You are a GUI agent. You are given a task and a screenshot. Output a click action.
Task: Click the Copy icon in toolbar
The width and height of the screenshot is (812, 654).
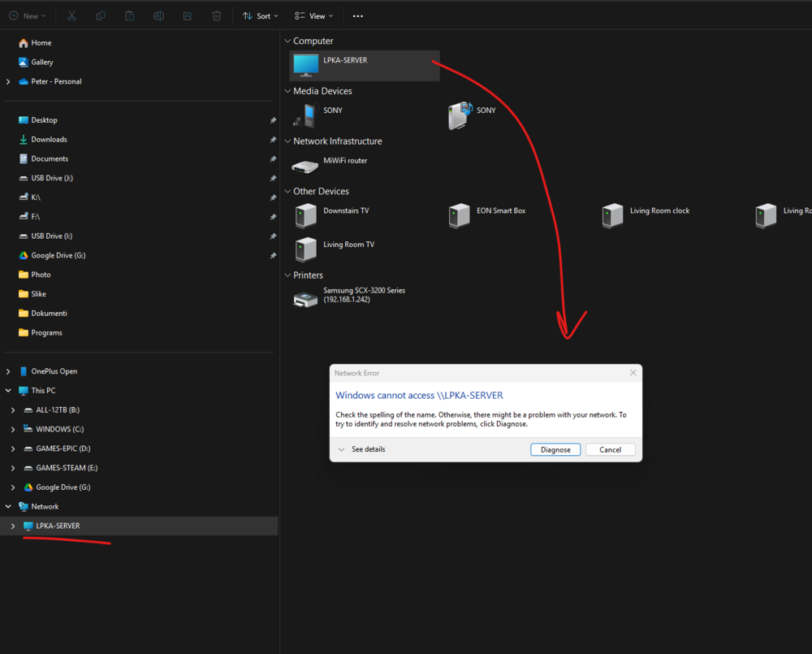[x=101, y=16]
